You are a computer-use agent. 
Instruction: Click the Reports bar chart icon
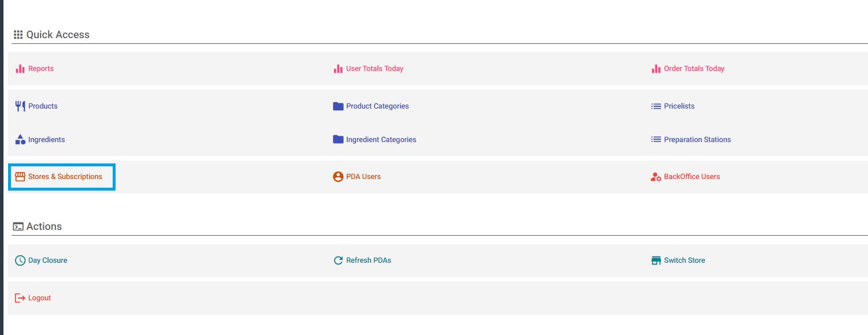(x=20, y=69)
